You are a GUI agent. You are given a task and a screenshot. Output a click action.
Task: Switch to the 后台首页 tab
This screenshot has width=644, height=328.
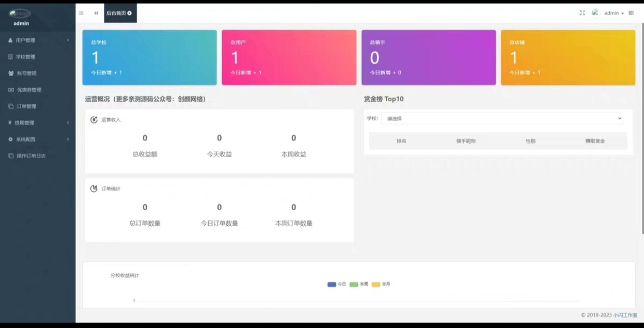pyautogui.click(x=120, y=13)
